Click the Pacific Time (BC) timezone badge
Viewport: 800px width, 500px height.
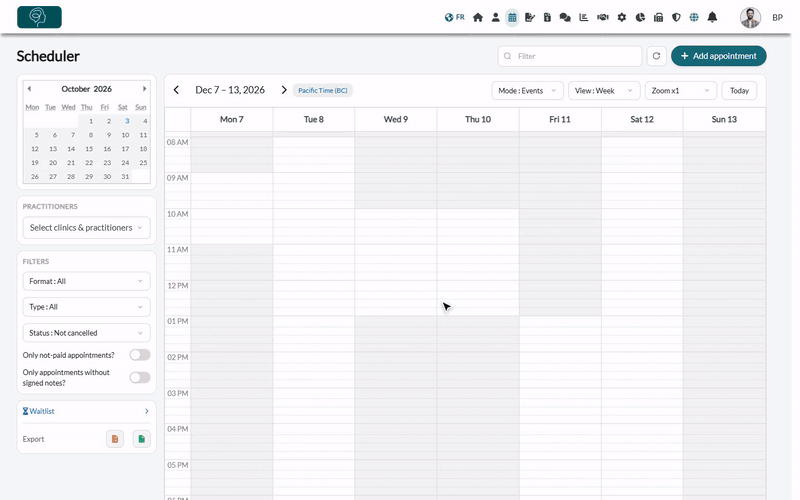(322, 90)
